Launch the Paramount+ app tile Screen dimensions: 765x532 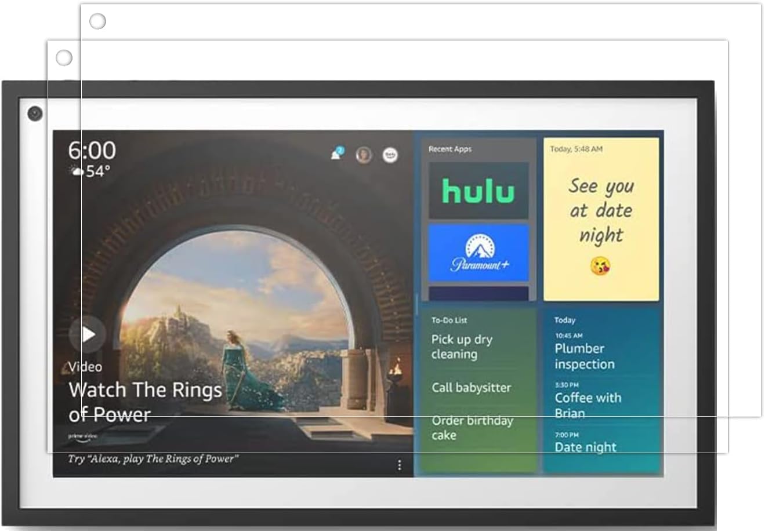(x=478, y=253)
